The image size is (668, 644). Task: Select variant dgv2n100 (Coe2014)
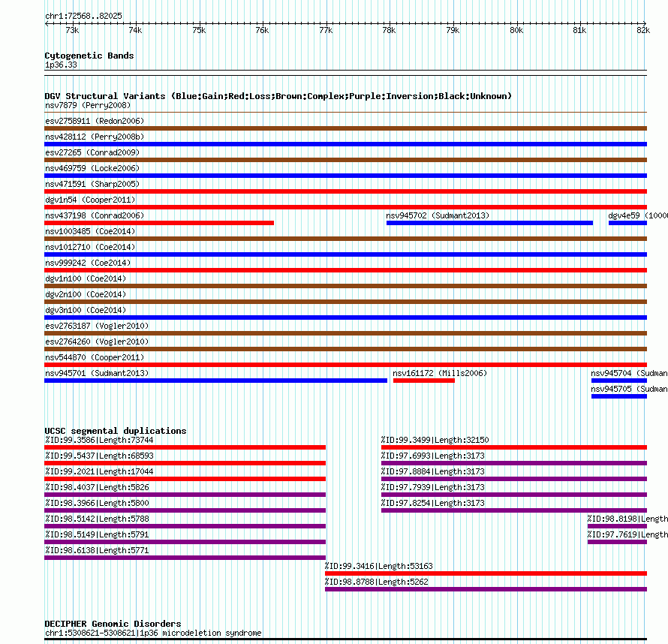(x=86, y=294)
